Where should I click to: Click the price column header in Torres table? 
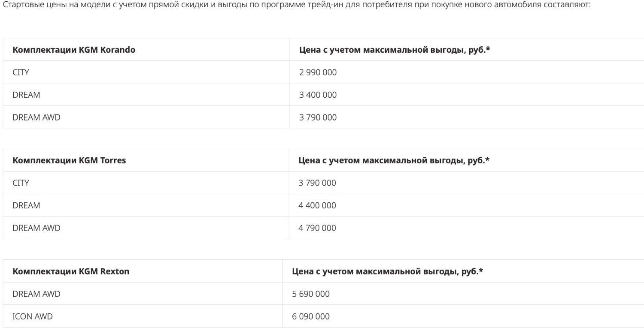(394, 160)
